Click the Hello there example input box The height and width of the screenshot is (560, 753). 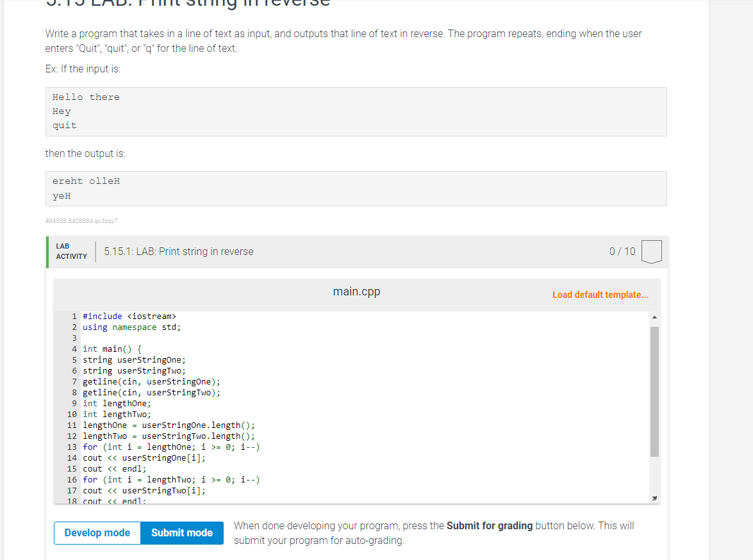point(356,111)
